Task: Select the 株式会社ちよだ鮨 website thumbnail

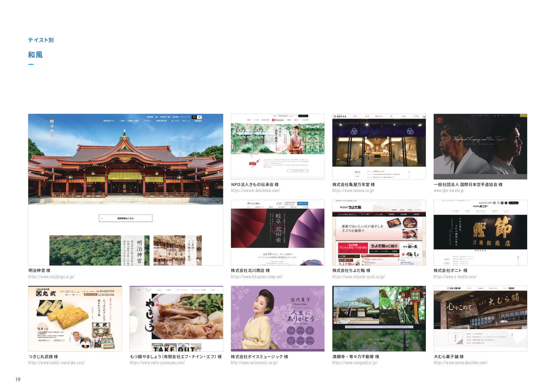Action: click(x=379, y=232)
